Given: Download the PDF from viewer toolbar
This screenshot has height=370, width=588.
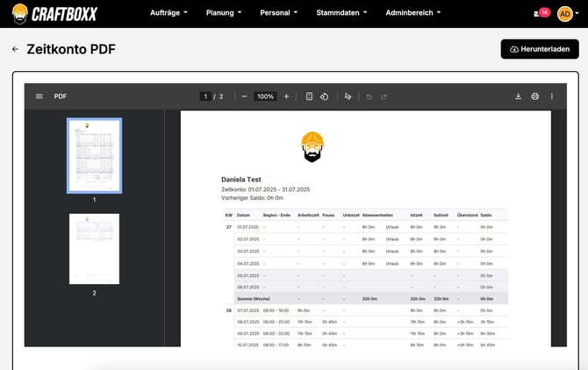Looking at the screenshot, I should [518, 96].
